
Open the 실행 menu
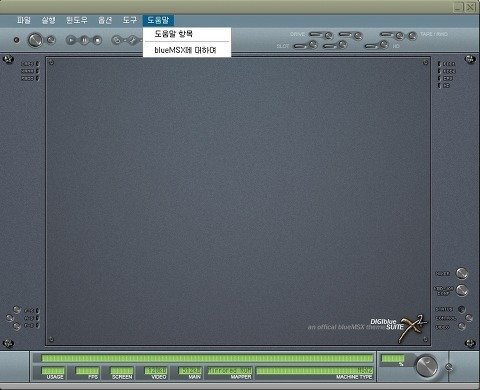(x=48, y=20)
